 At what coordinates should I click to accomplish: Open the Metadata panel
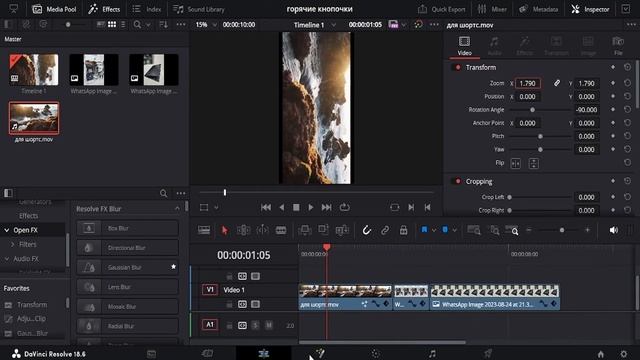pos(538,9)
